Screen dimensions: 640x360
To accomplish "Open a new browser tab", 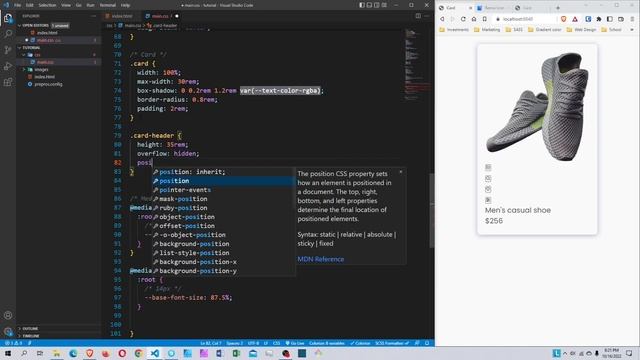I will (x=558, y=8).
